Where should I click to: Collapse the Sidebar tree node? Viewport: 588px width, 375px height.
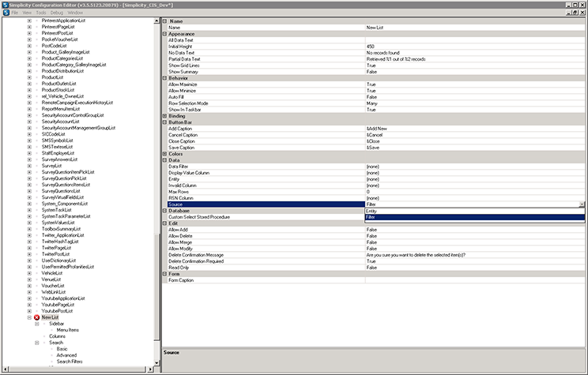pyautogui.click(x=36, y=324)
